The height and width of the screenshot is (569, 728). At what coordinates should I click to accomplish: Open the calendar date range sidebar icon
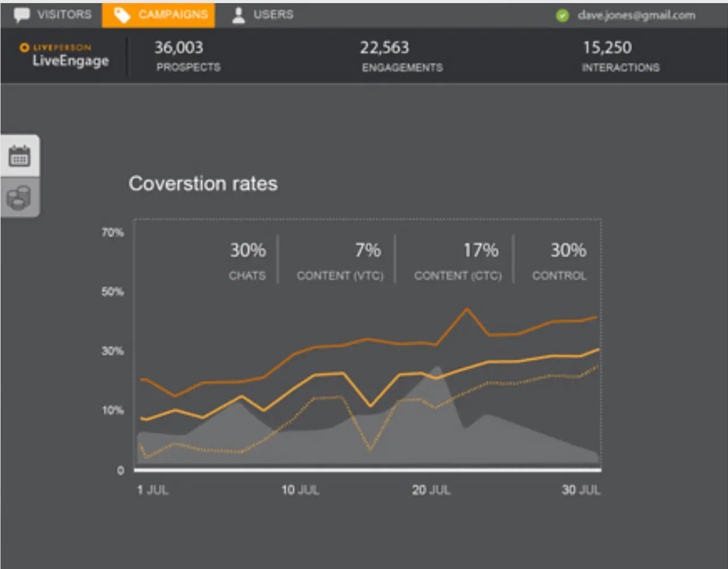point(20,156)
